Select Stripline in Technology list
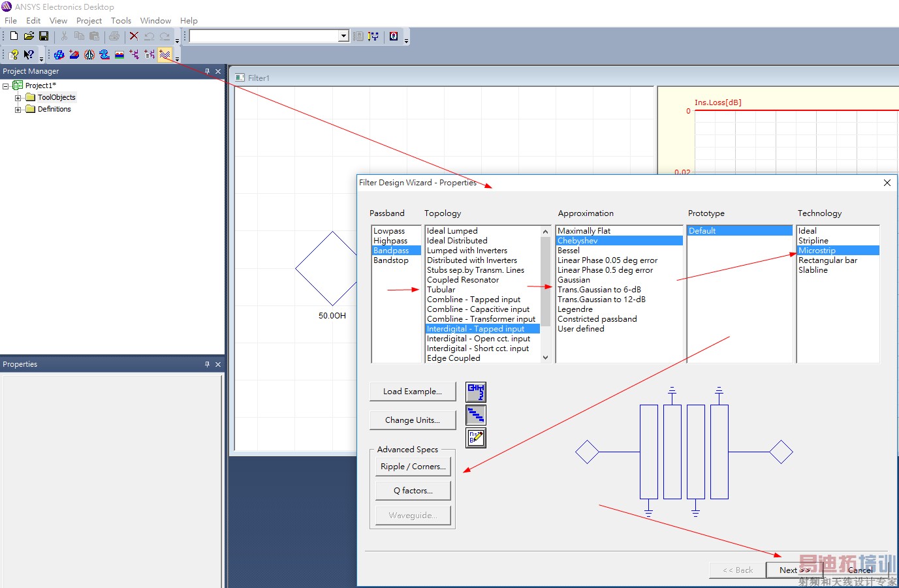This screenshot has width=899, height=588. tap(813, 241)
